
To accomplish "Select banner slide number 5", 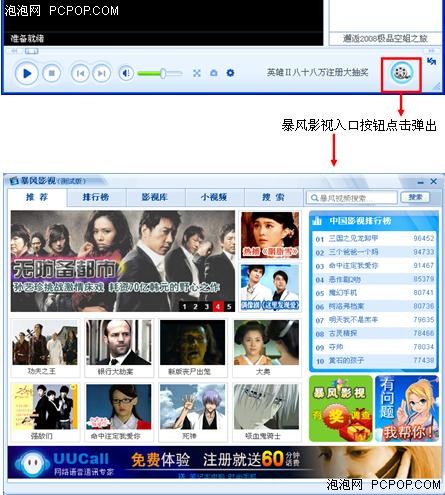I will [229, 307].
